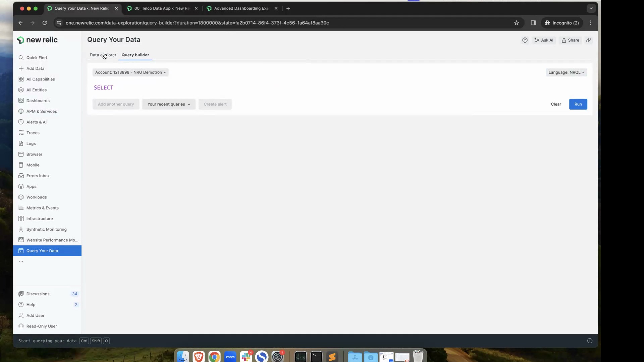The height and width of the screenshot is (362, 644).
Task: Open the tab search chevron in Chrome
Action: [591, 8]
